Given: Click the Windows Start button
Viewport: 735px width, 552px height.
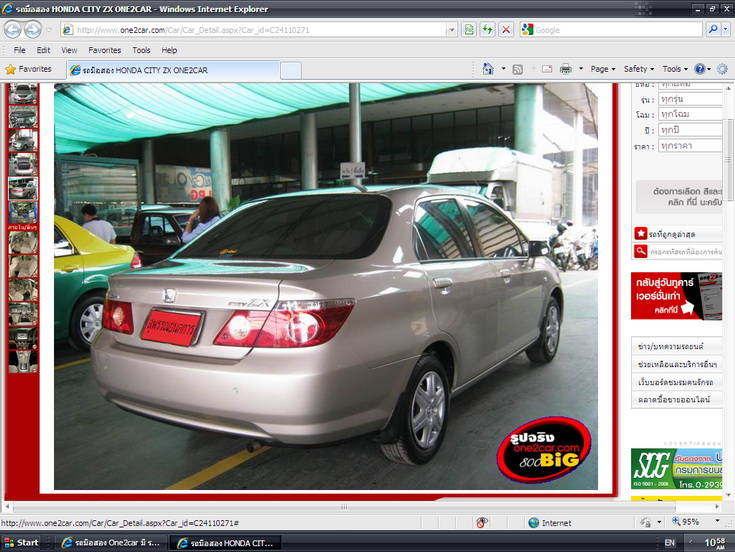Looking at the screenshot, I should point(22,542).
